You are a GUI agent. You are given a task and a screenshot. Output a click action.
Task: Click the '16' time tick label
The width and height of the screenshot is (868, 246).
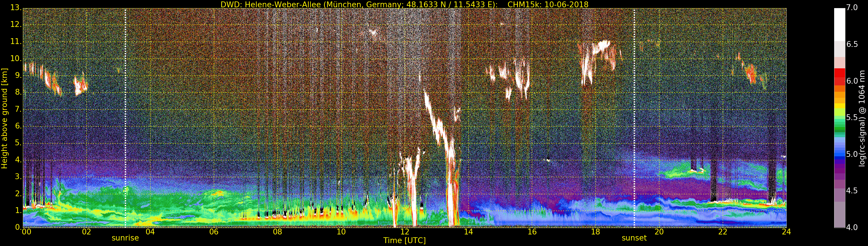point(532,232)
